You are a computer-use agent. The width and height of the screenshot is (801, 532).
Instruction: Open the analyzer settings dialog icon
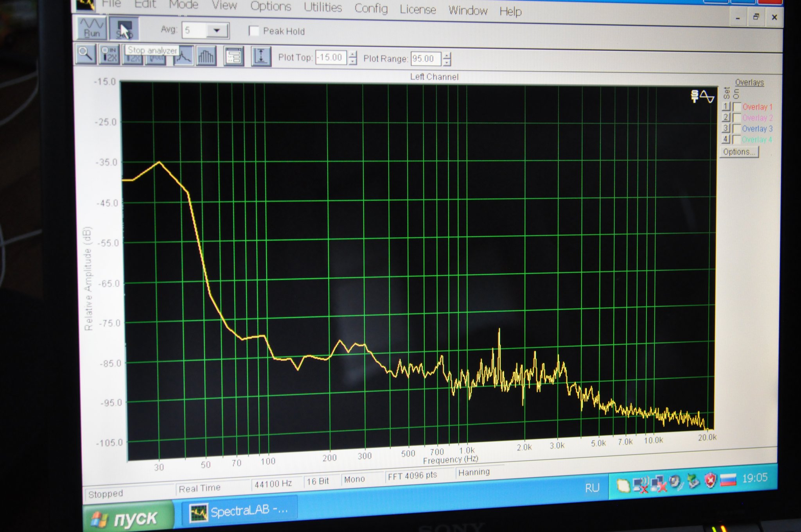[x=234, y=57]
